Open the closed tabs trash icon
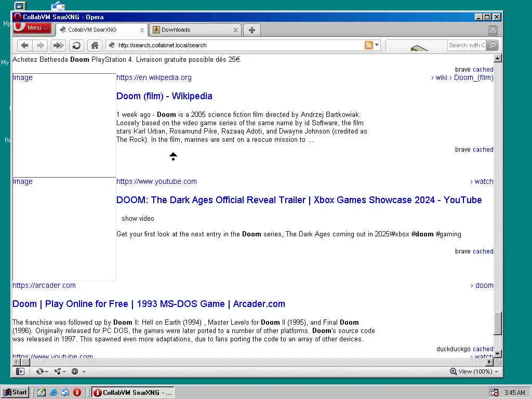This screenshot has width=532, height=399. point(493,31)
